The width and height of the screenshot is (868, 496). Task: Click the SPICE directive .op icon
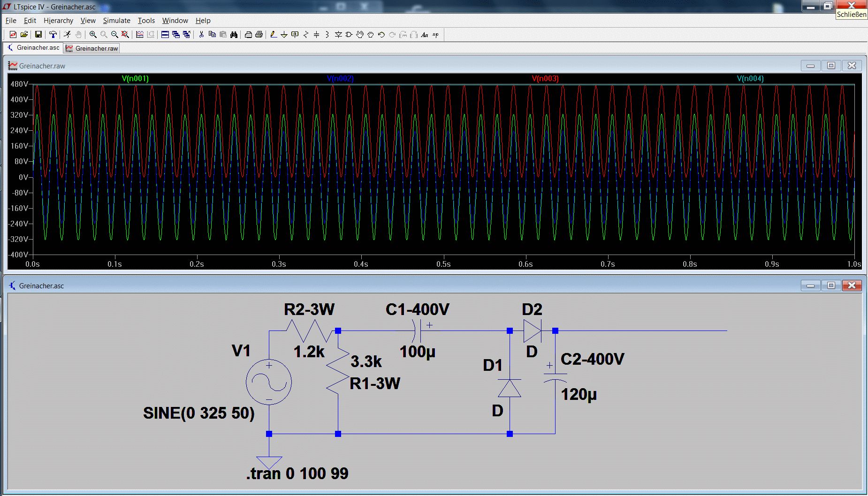coord(436,35)
